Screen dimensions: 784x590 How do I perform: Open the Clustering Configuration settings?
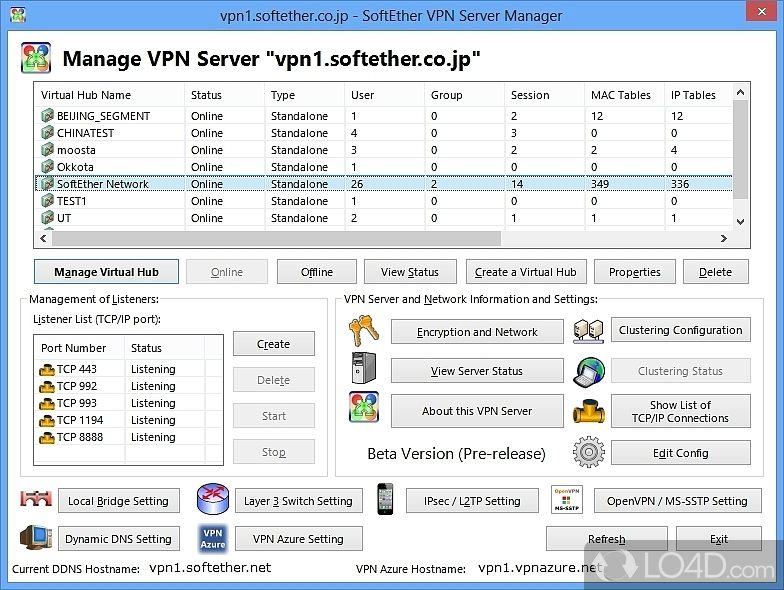click(680, 330)
